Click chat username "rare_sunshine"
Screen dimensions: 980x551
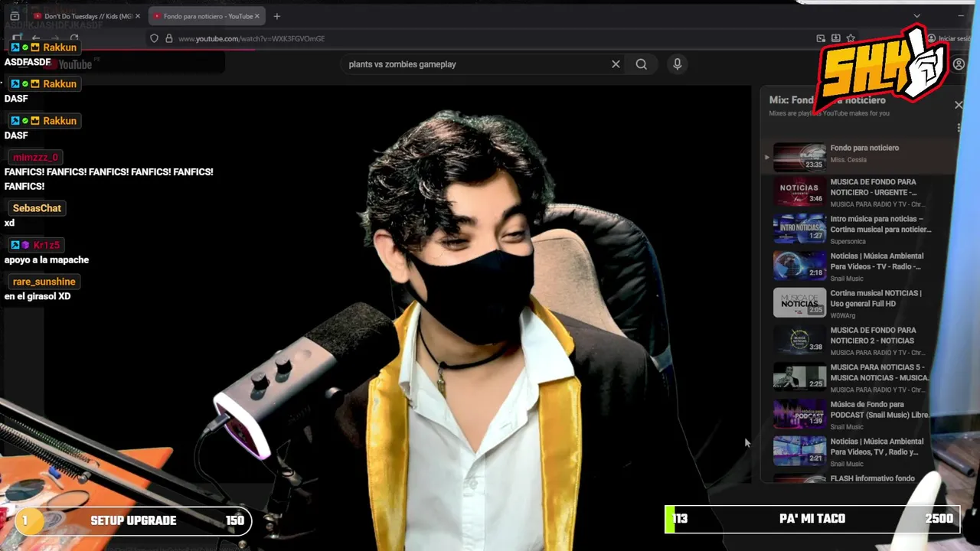[x=44, y=282]
